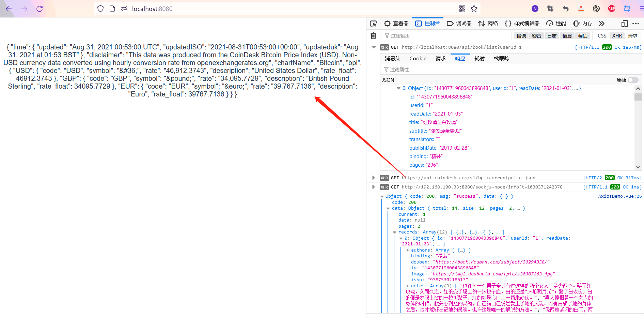
Task: Collapse JSON item 0 Object
Action: (398, 88)
